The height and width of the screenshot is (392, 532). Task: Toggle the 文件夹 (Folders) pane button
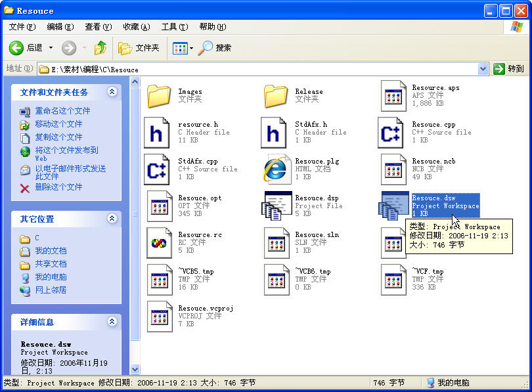pyautogui.click(x=139, y=48)
